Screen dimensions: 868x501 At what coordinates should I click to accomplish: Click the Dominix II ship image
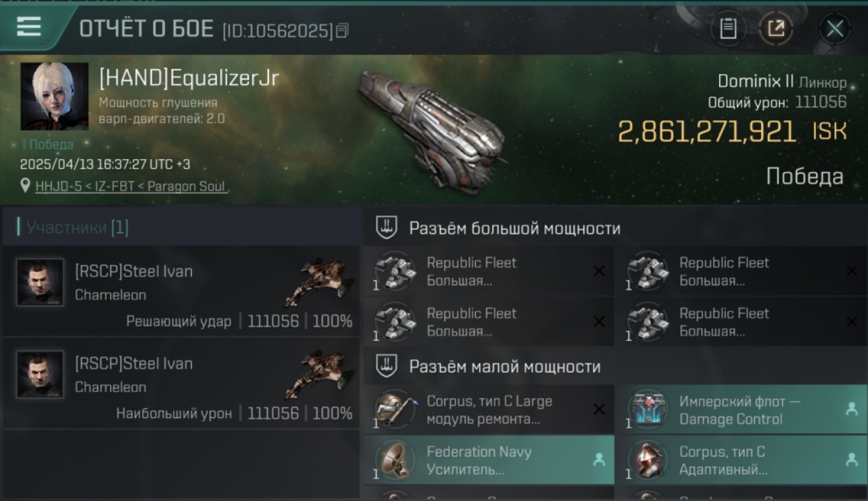(x=431, y=130)
